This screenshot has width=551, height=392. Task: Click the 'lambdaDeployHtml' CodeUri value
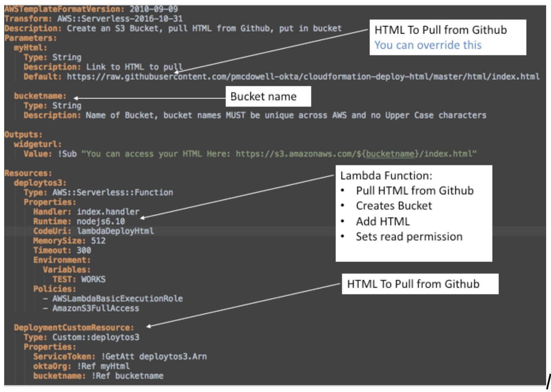pyautogui.click(x=115, y=231)
